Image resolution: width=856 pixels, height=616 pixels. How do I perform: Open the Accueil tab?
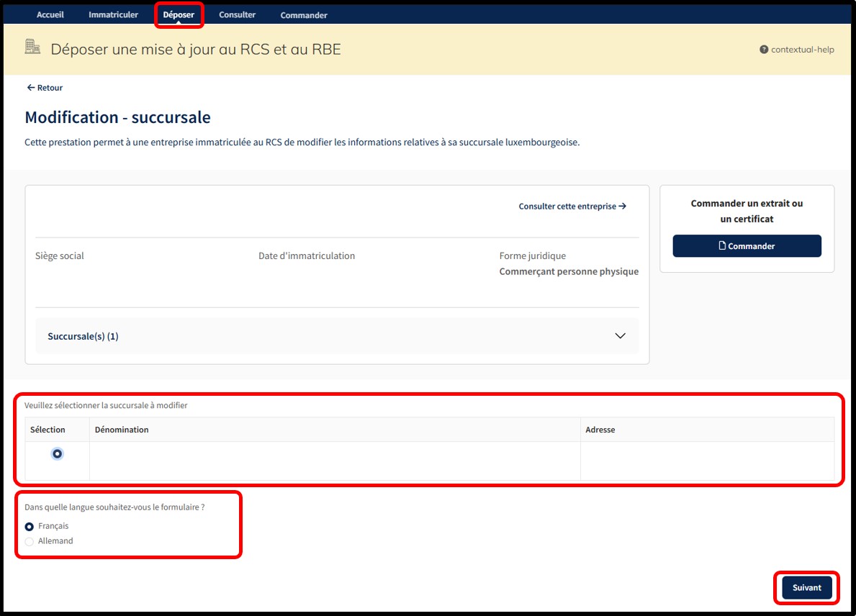click(50, 15)
